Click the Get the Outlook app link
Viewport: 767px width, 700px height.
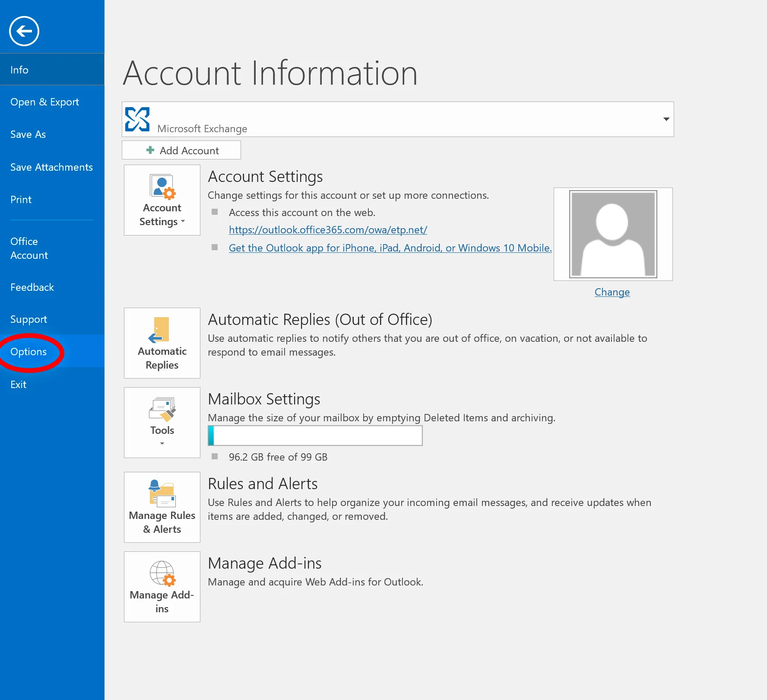pos(390,248)
